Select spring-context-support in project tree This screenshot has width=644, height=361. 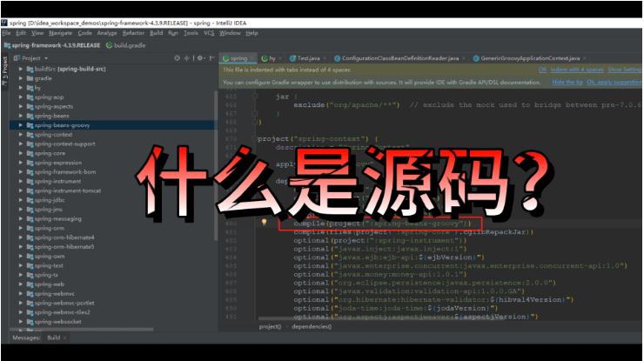click(65, 144)
